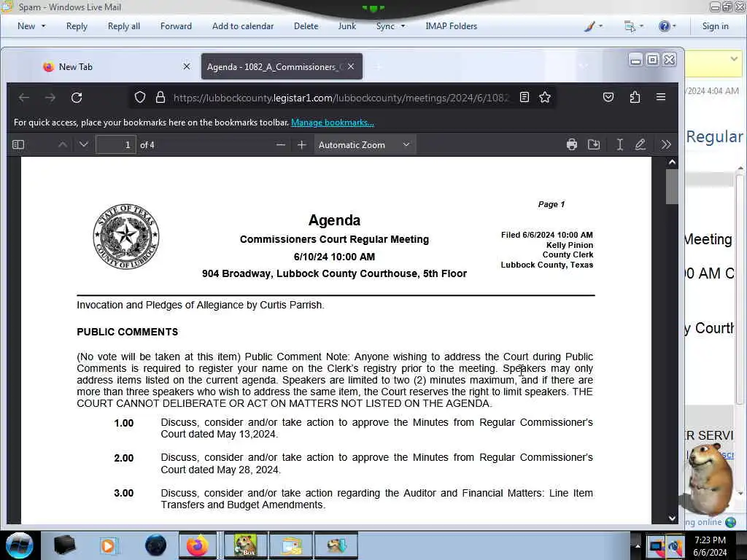Click the legistar URL address bar
Screen dimensions: 747x560
[341, 98]
